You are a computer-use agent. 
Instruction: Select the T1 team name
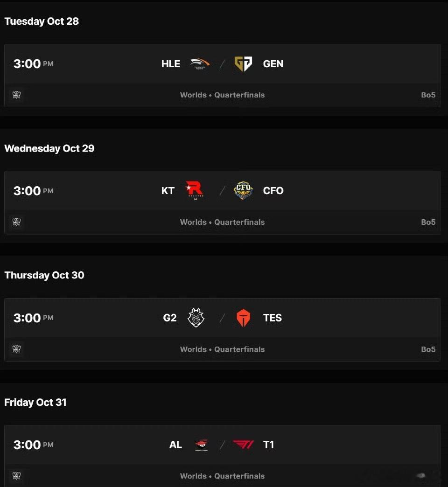(268, 445)
